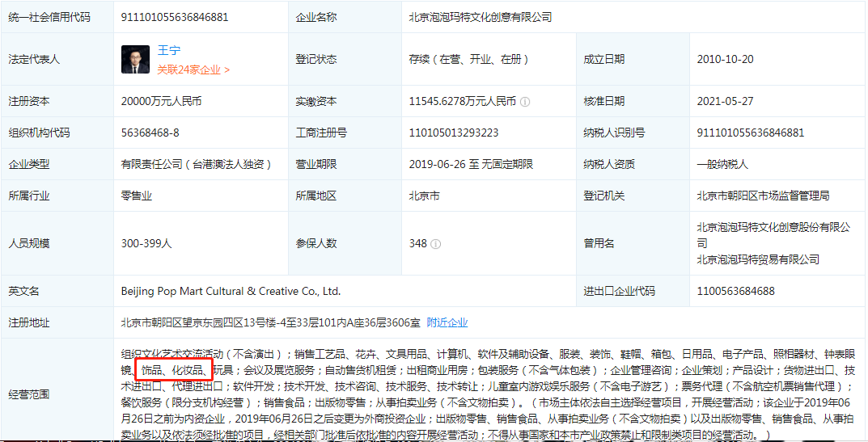Click the 登记状态 label
Screen dimensions: 868x442
point(315,59)
